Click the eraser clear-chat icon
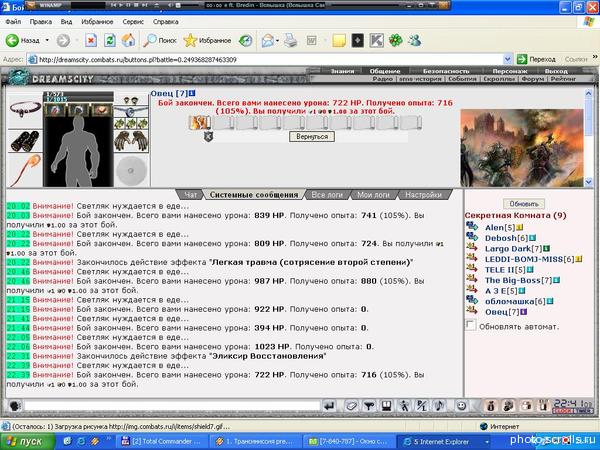600x450 pixels. 351,406
